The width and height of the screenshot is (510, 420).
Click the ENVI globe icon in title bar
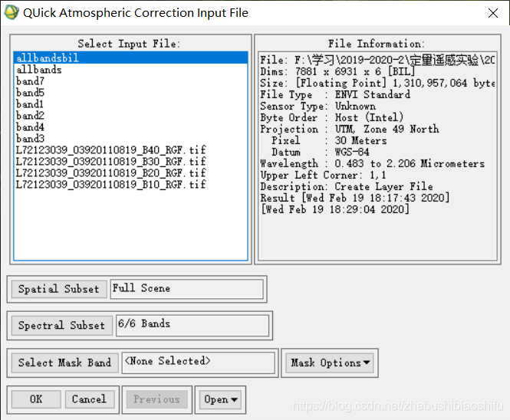12,12
